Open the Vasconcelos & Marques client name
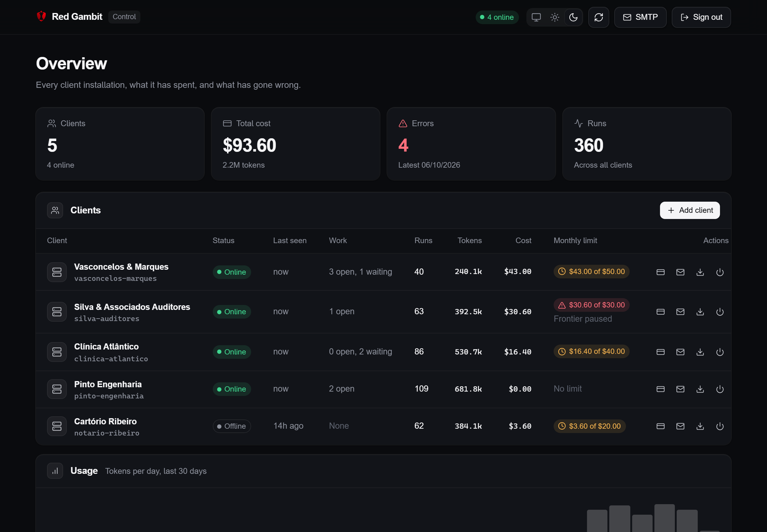Image resolution: width=767 pixels, height=532 pixels. [121, 267]
